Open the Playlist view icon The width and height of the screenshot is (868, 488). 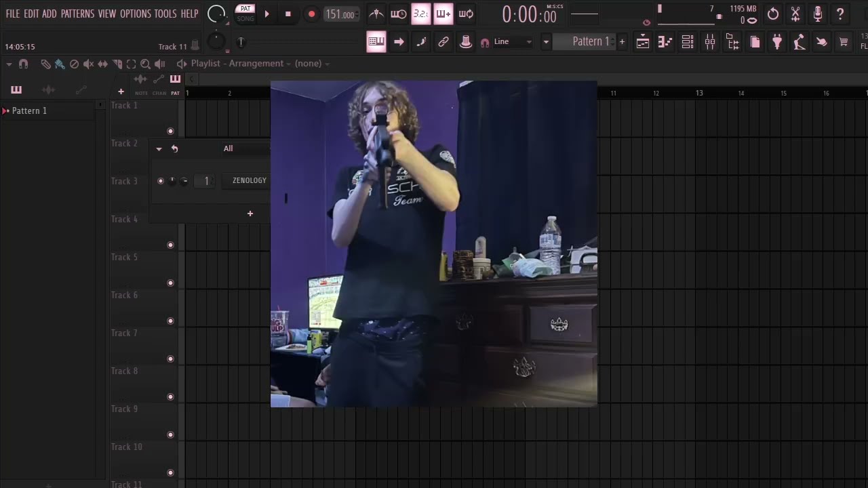pyautogui.click(x=643, y=42)
